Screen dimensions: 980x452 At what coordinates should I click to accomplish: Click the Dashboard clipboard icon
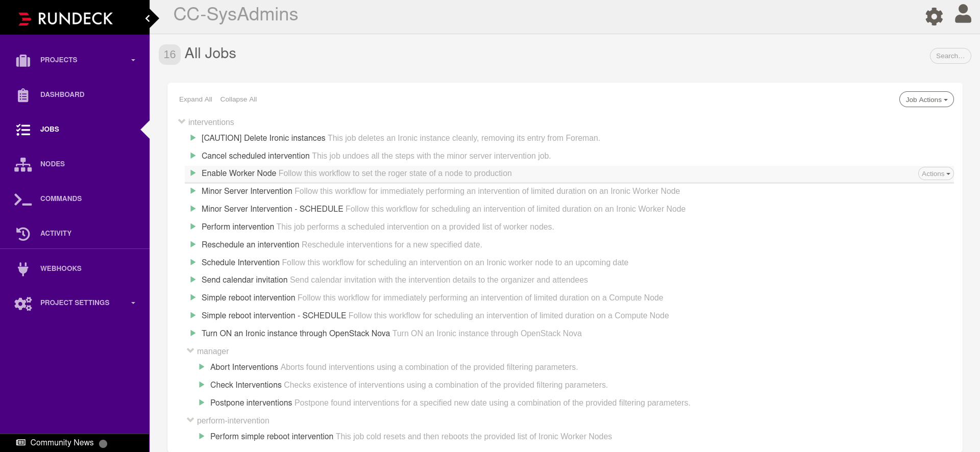23,95
